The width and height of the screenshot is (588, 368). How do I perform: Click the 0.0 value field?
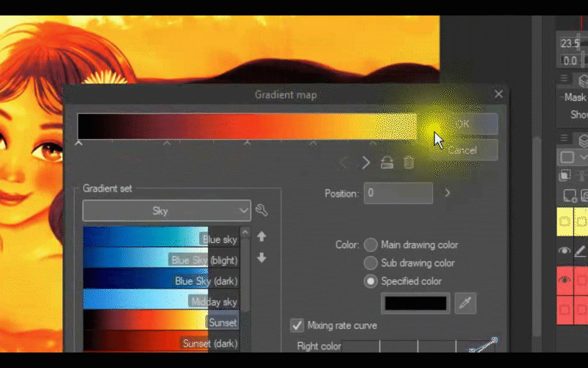coord(570,60)
